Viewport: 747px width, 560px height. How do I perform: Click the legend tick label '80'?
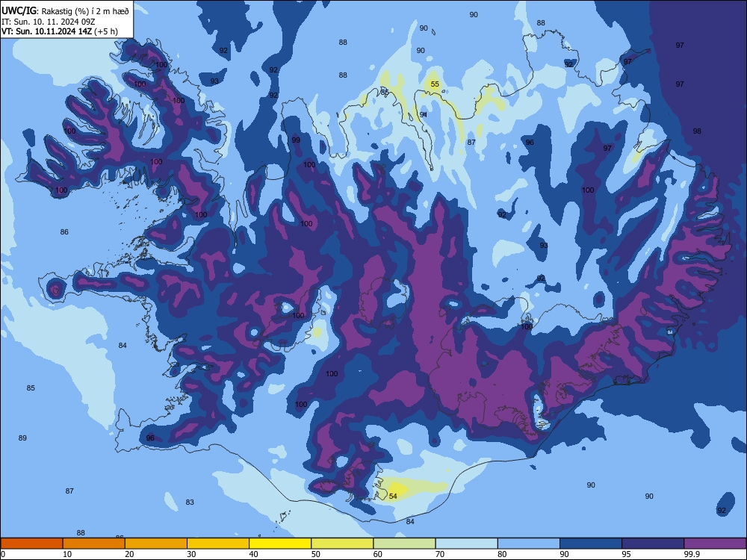pyautogui.click(x=502, y=554)
